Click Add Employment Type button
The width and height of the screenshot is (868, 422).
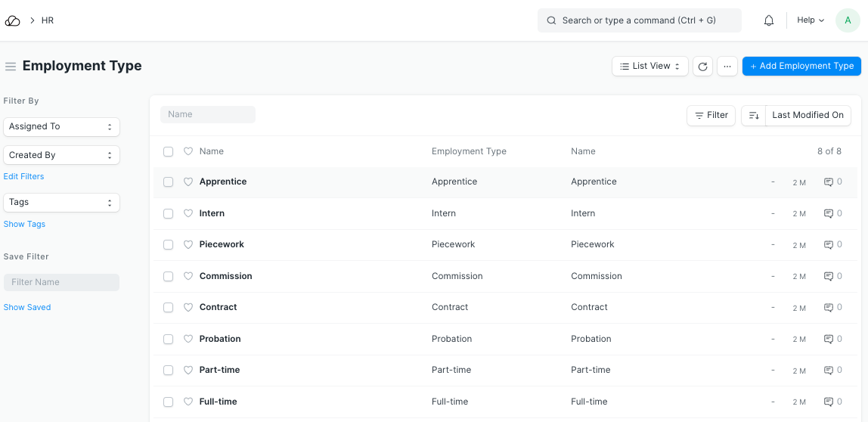801,67
